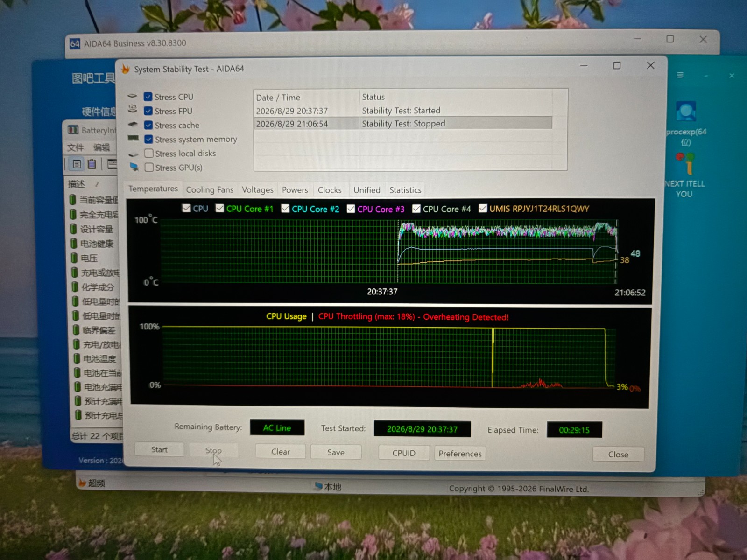Click the chip icon beside Stress cache
747x560 pixels.
pos(133,125)
